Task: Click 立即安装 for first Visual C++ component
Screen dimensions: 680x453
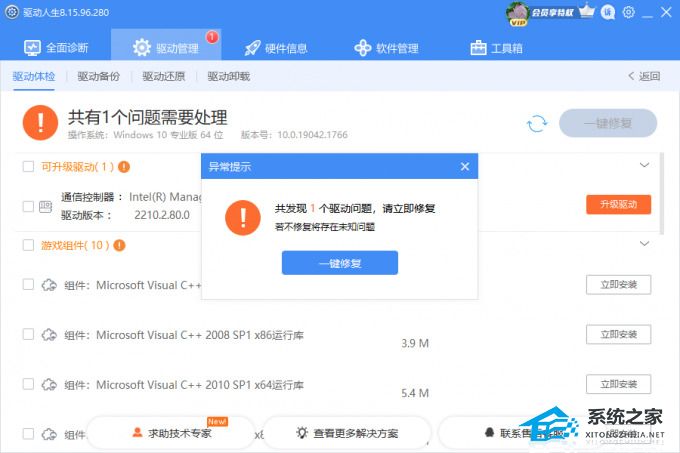Action: coord(618,285)
